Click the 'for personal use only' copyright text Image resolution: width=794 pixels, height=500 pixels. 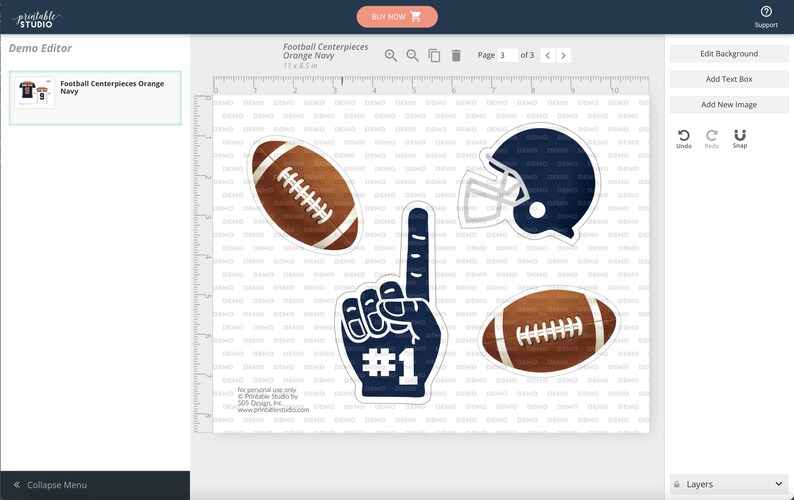[273, 400]
